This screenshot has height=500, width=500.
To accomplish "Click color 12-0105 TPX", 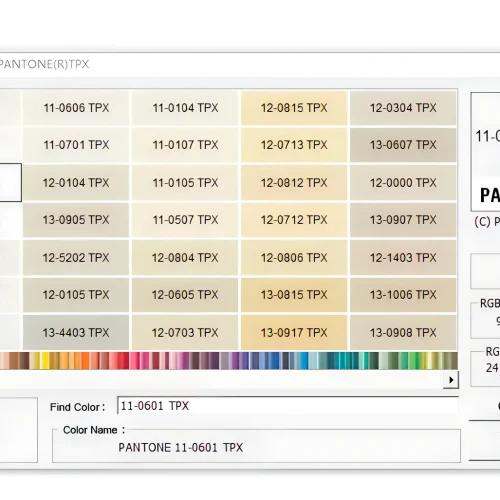I will (76, 295).
